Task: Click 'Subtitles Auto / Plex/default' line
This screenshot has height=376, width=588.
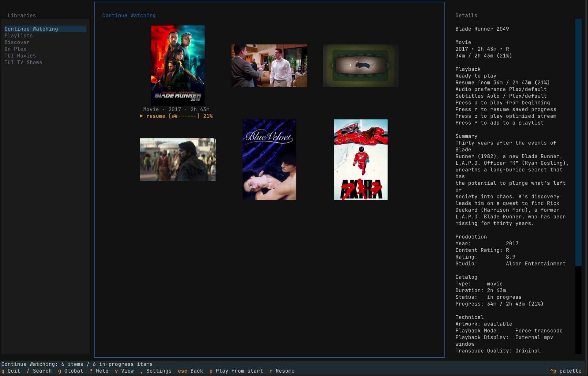Action: tap(501, 96)
